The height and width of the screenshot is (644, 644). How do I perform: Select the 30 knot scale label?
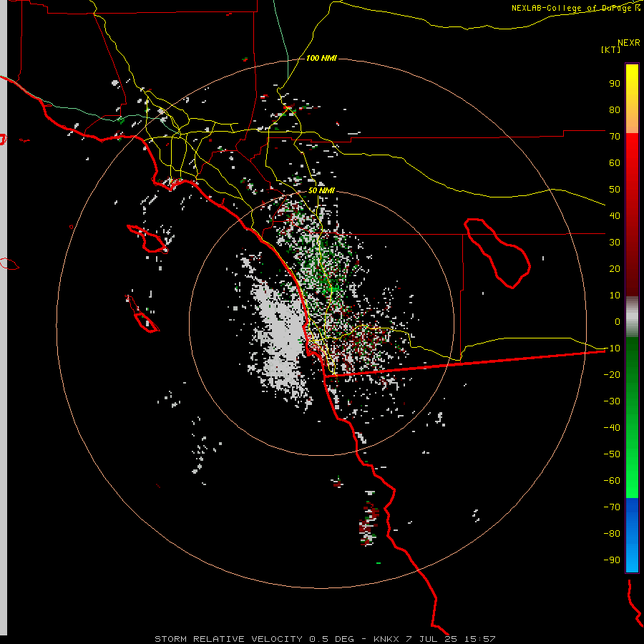tap(615, 243)
